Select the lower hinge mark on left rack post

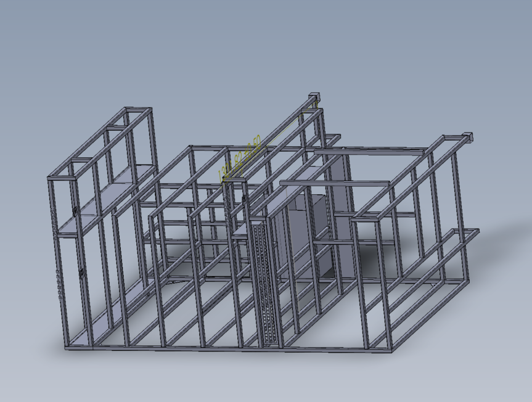click(x=81, y=273)
